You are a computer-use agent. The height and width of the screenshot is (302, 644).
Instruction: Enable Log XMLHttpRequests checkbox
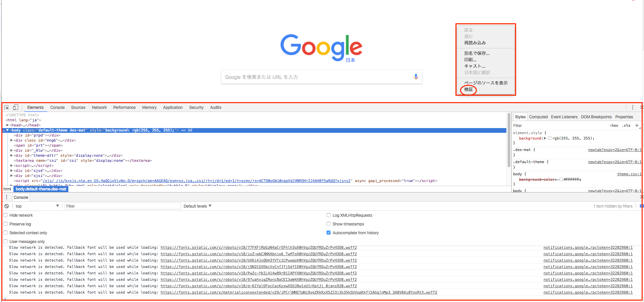point(329,215)
